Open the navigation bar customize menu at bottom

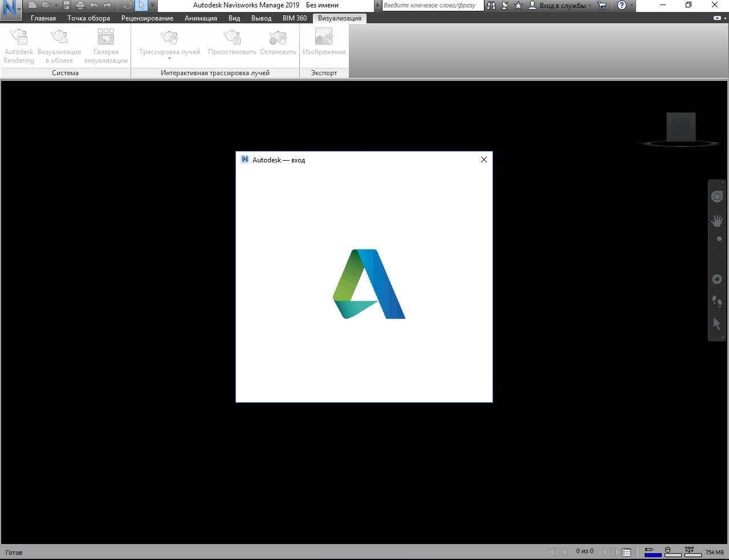pos(723,338)
